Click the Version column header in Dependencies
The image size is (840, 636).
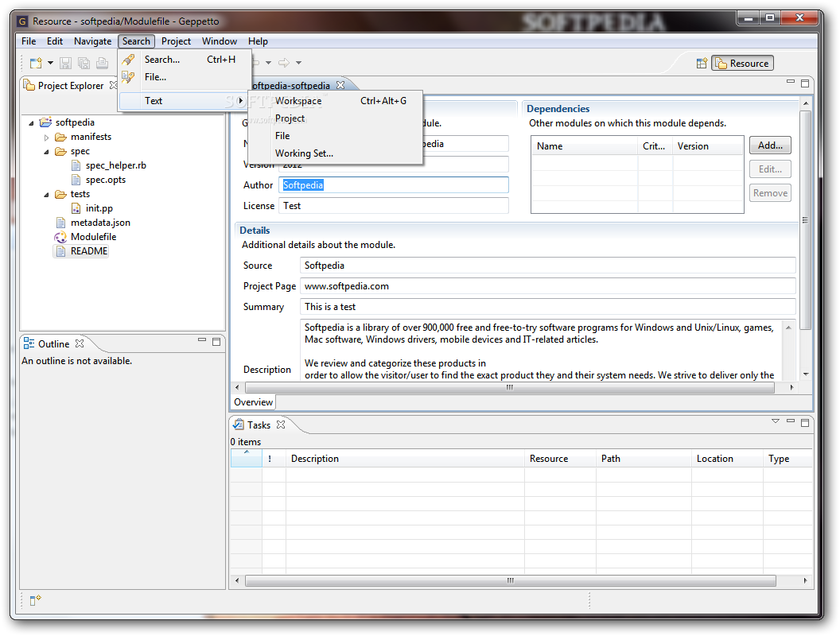(708, 146)
